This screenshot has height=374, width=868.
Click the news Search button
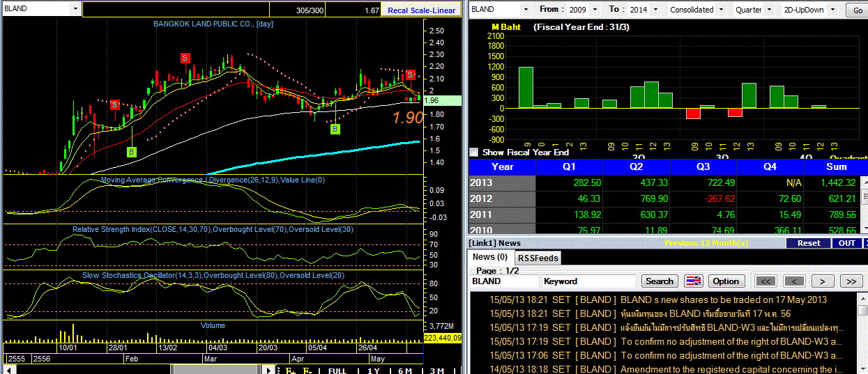660,281
